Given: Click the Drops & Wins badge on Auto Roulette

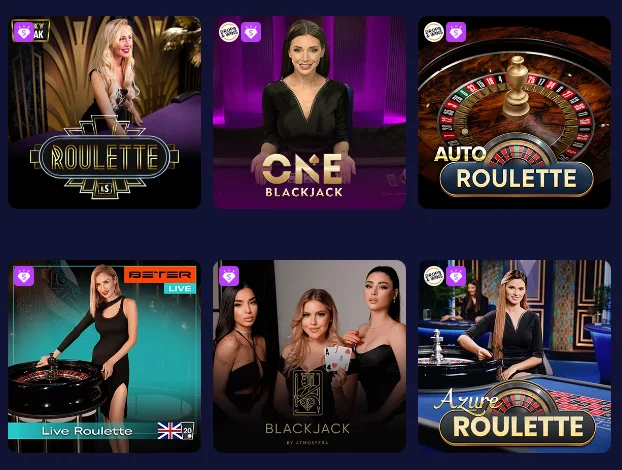Looking at the screenshot, I should (434, 32).
